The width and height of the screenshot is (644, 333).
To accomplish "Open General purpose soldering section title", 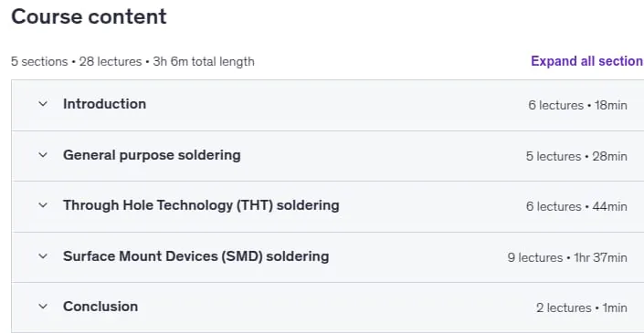I will [x=152, y=155].
